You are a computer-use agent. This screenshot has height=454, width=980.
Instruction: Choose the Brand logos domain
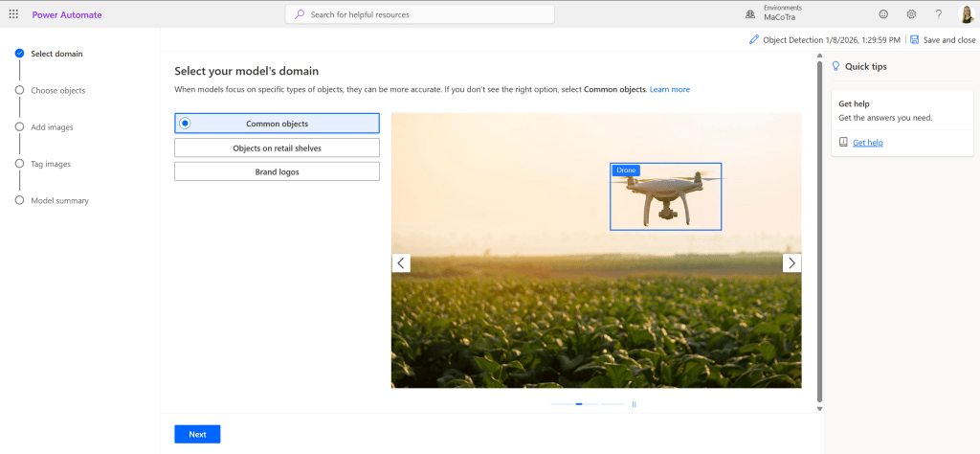coord(277,171)
